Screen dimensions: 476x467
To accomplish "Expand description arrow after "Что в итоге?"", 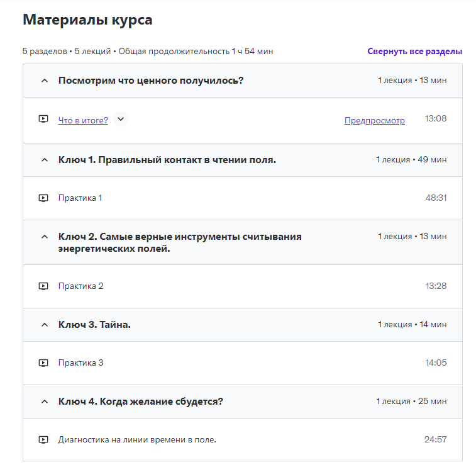I will point(121,120).
